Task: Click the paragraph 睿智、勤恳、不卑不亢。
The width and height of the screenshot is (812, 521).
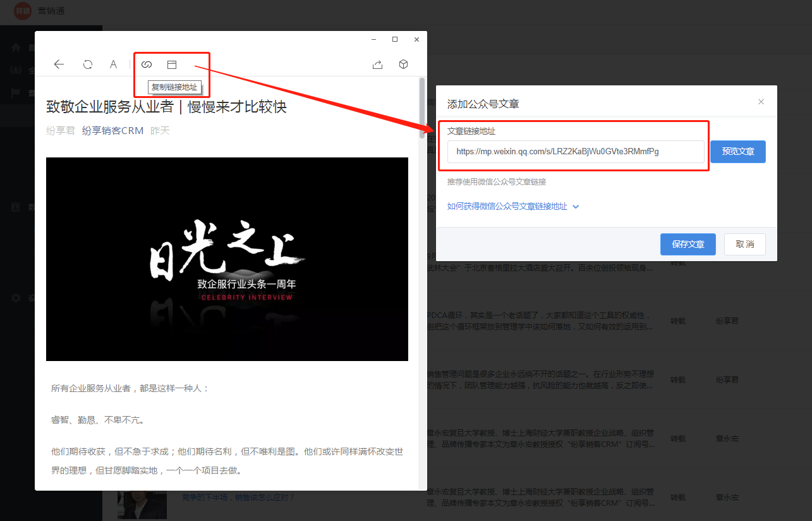Action: click(98, 420)
